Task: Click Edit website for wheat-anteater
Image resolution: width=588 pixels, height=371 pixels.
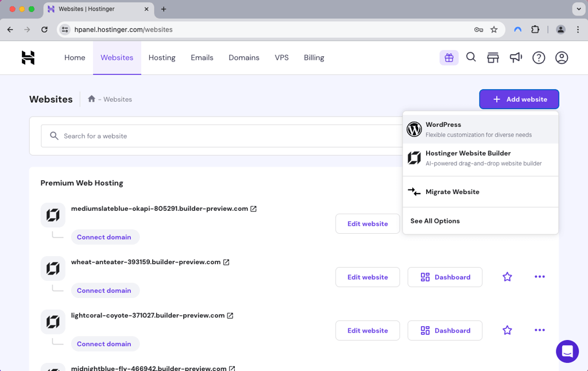Action: pyautogui.click(x=367, y=277)
